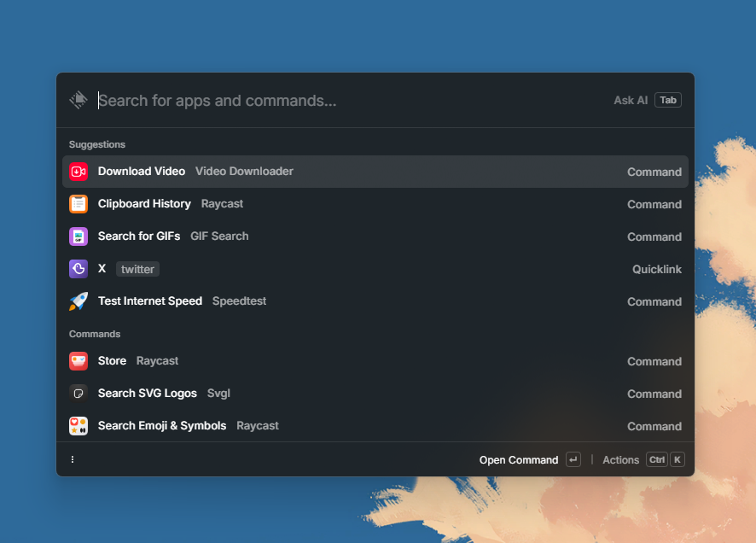The height and width of the screenshot is (543, 756).
Task: Click the Search for GIFs purple icon
Action: [79, 236]
